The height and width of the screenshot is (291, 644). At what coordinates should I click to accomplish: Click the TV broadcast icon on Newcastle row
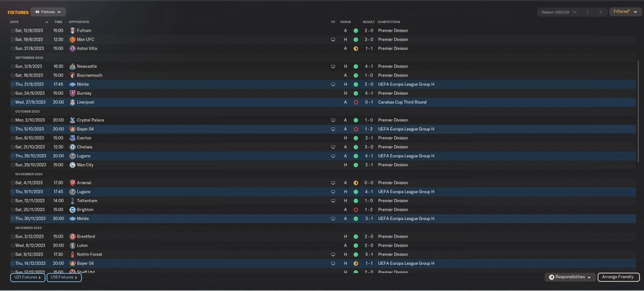coord(333,66)
